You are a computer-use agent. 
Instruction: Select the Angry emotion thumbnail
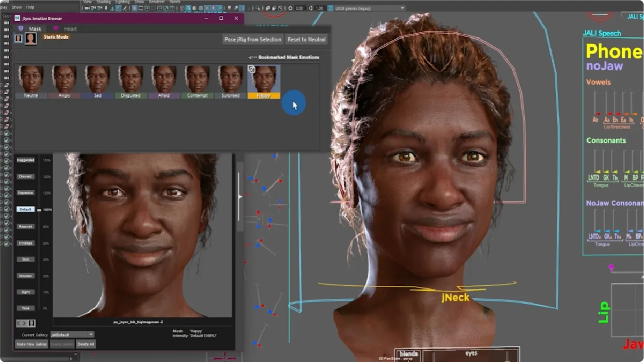(x=65, y=79)
